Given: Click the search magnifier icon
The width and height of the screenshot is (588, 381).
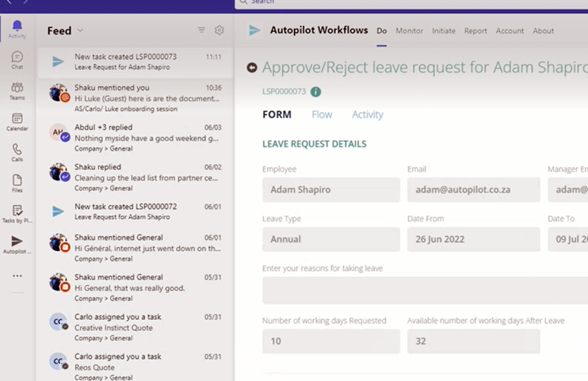Looking at the screenshot, I should (243, 2).
